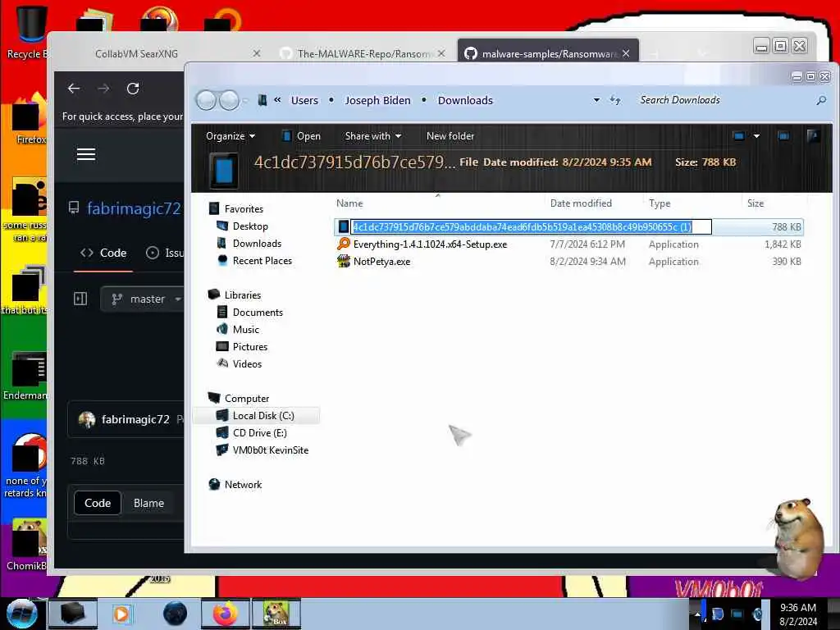This screenshot has width=840, height=630.
Task: Select Users in the address breadcrumb
Action: coord(304,100)
